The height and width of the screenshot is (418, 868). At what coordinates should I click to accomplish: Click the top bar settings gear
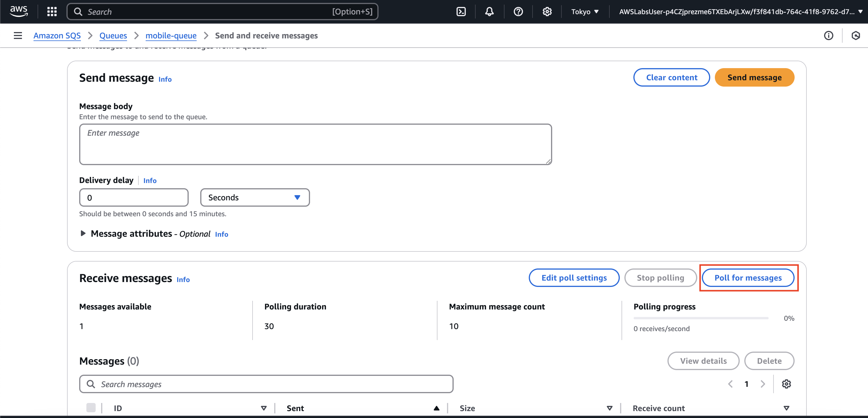547,12
